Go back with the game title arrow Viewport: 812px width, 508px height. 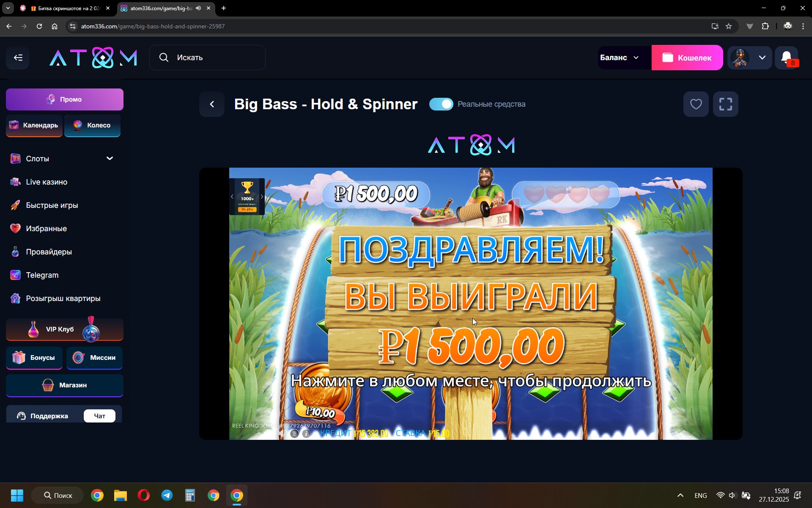coord(212,104)
